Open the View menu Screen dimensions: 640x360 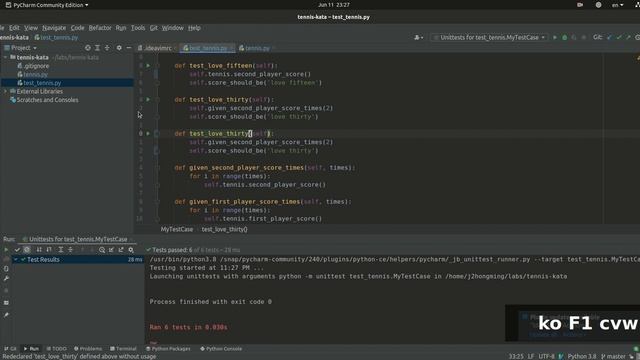click(31, 28)
